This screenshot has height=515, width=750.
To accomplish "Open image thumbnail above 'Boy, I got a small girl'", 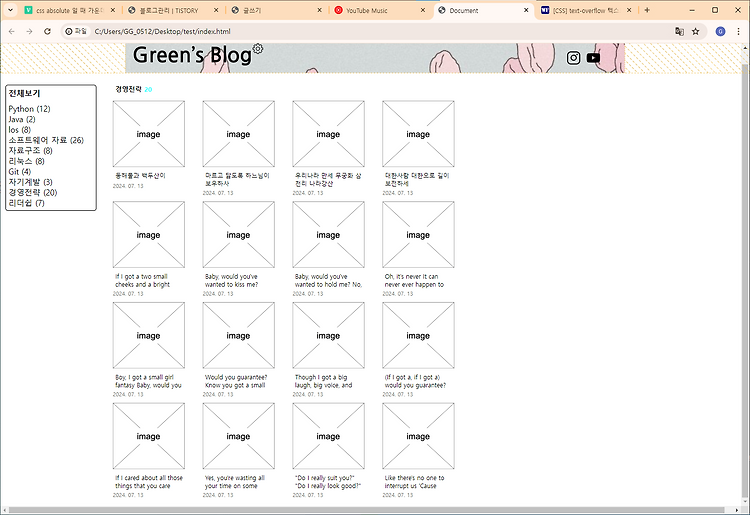I will 149,336.
